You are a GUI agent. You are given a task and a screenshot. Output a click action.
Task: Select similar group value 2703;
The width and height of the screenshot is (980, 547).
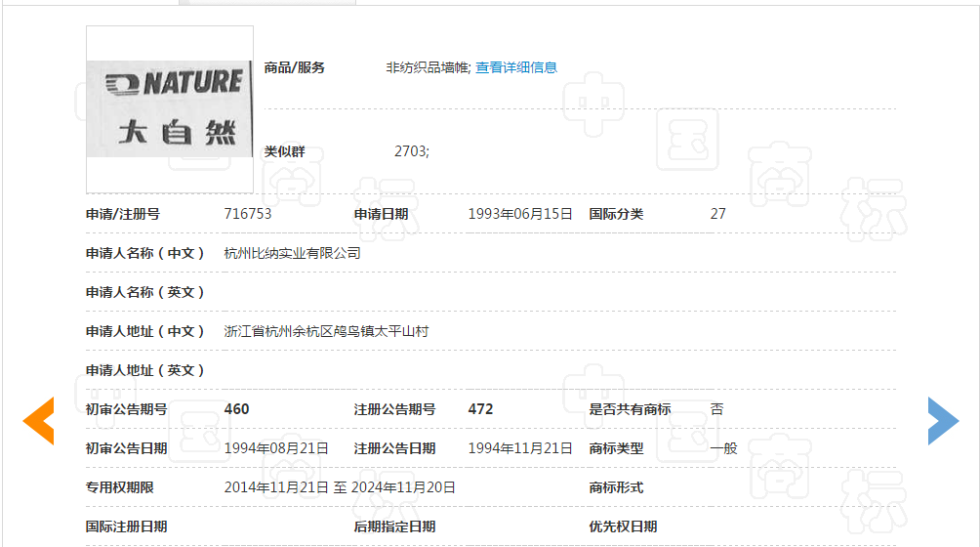[412, 151]
